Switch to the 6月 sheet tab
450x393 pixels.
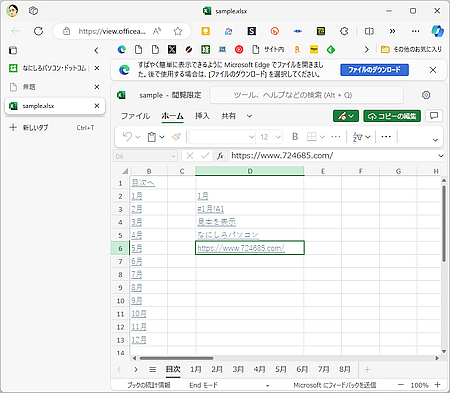point(302,369)
